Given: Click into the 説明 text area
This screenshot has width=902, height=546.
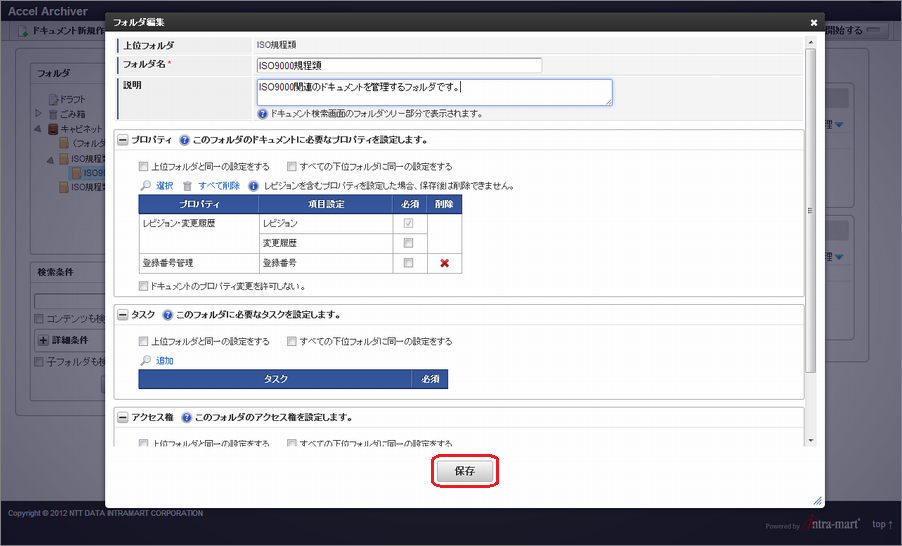Looking at the screenshot, I should tap(434, 92).
